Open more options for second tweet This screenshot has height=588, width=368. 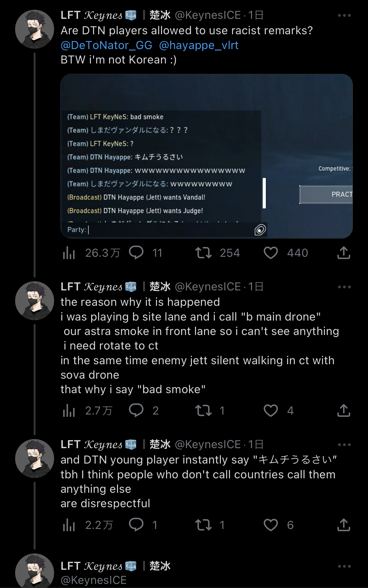(344, 287)
